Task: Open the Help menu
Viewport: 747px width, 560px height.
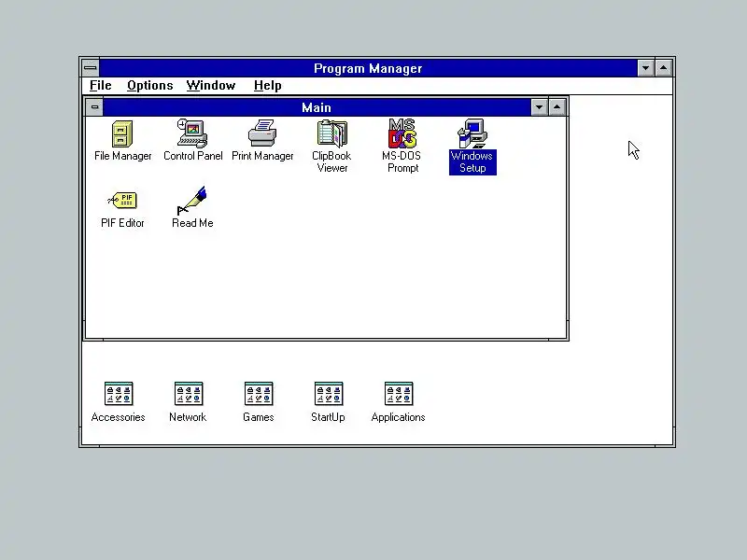Action: point(268,86)
